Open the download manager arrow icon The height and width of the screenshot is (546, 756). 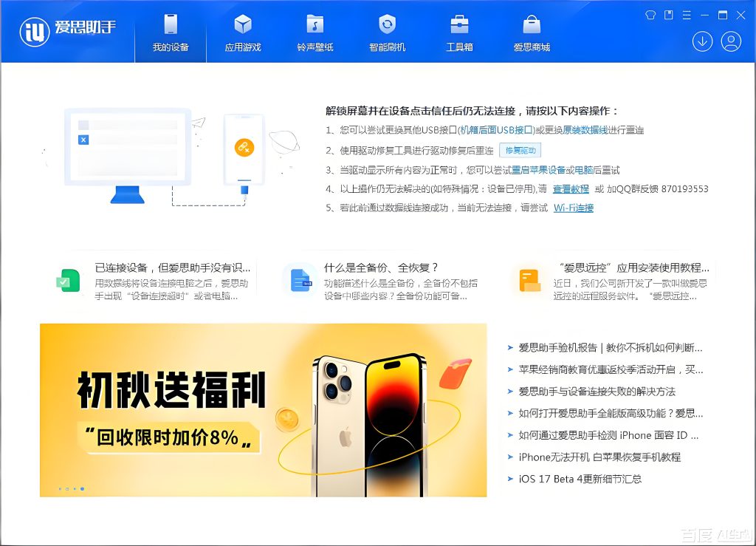(x=701, y=42)
